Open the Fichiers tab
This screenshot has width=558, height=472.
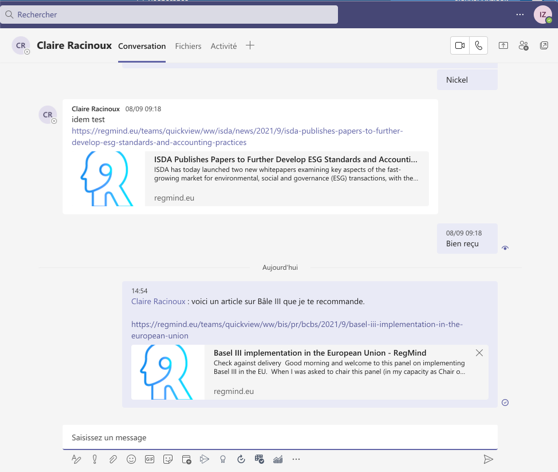click(188, 46)
